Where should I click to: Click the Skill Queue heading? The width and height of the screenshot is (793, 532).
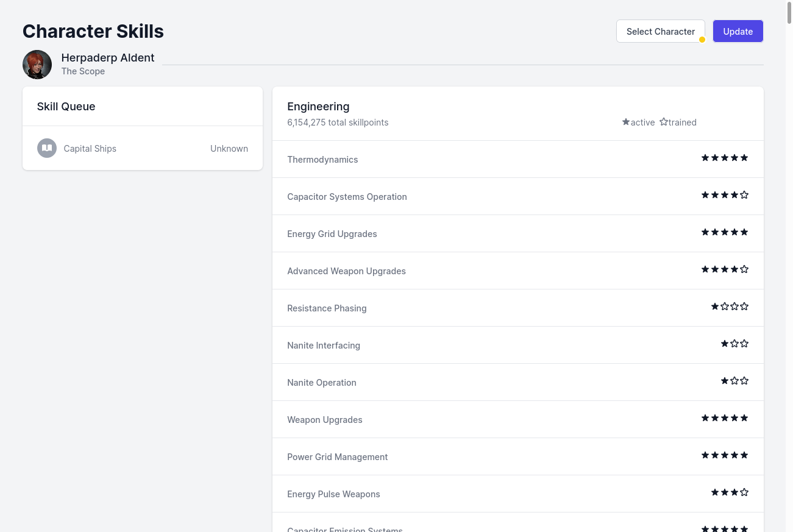66,107
